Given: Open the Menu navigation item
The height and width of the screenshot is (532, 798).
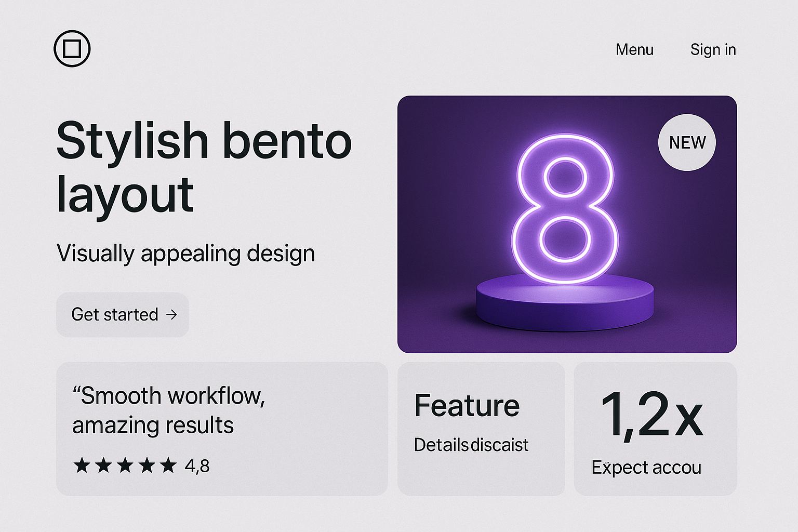Looking at the screenshot, I should (x=634, y=50).
